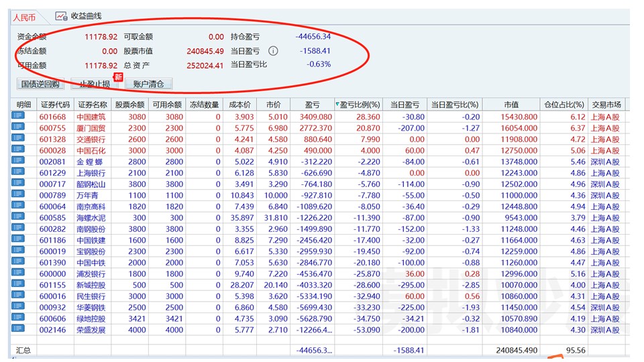This screenshot has height=362, width=644.
Task: Open details icon for 交通银行 row
Action: click(x=18, y=138)
